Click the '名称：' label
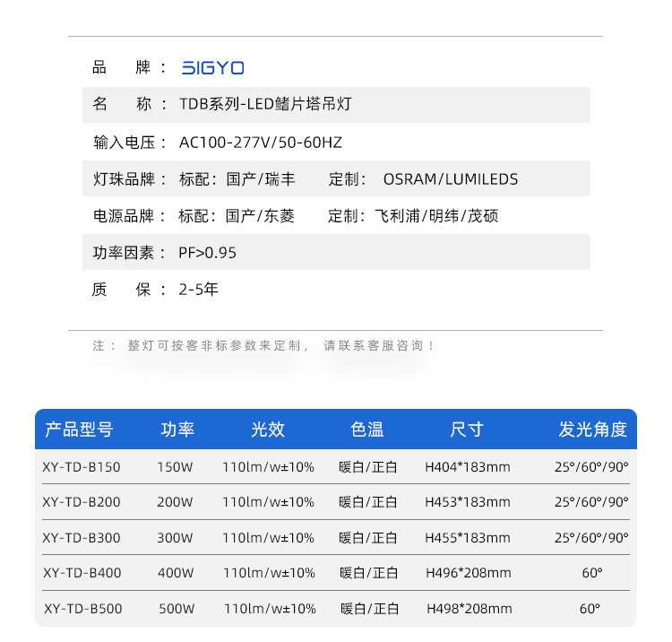The height and width of the screenshot is (642, 672). point(129,104)
